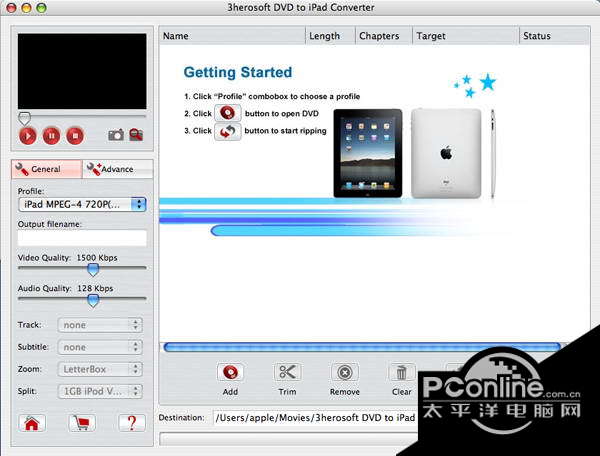
Task: Click the Status column header
Action: point(554,36)
